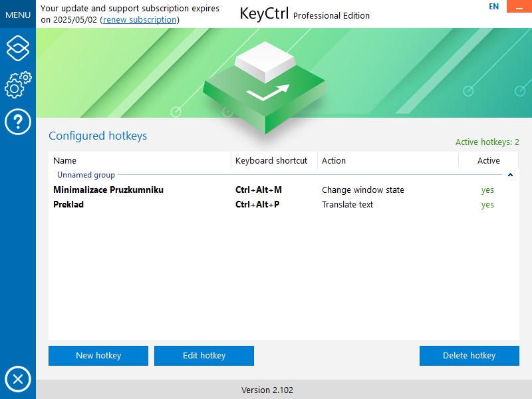Toggle the active yes for Preklad
The height and width of the screenshot is (399, 532).
coord(487,205)
